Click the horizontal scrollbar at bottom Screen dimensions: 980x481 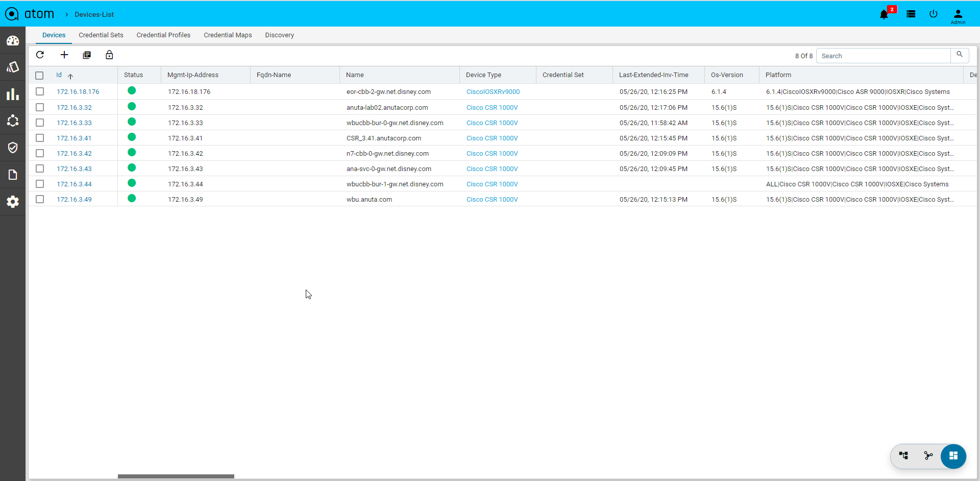(176, 476)
